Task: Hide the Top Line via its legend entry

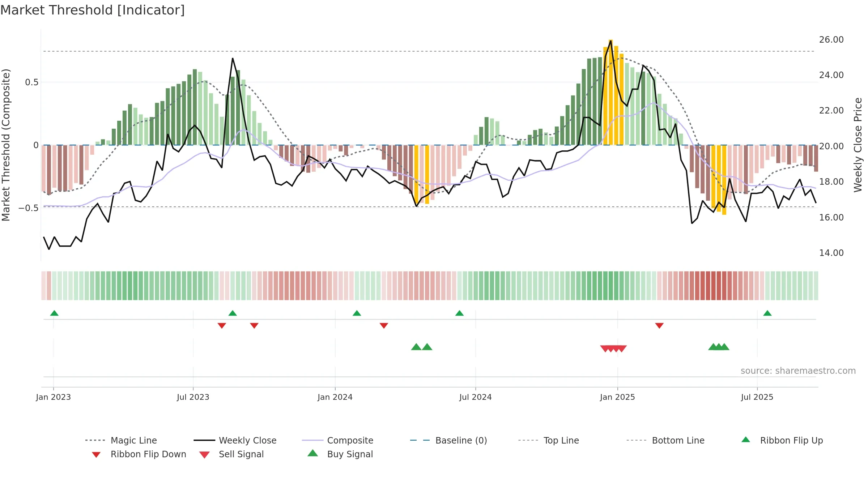Action: pyautogui.click(x=549, y=440)
